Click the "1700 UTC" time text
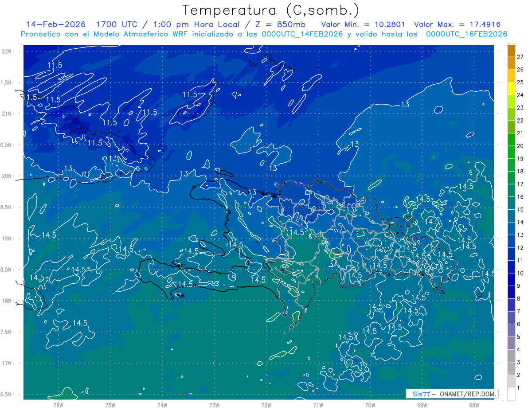532x411 pixels. [117, 24]
